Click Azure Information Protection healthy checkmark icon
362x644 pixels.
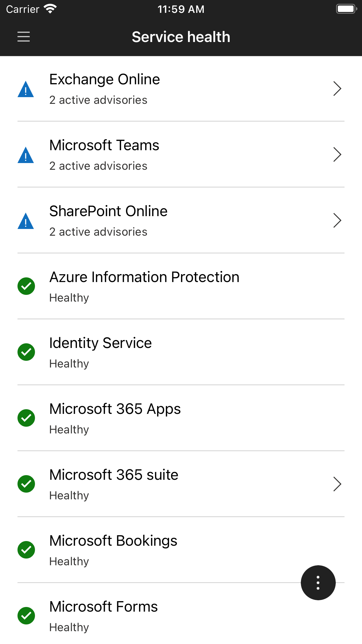coord(26,286)
